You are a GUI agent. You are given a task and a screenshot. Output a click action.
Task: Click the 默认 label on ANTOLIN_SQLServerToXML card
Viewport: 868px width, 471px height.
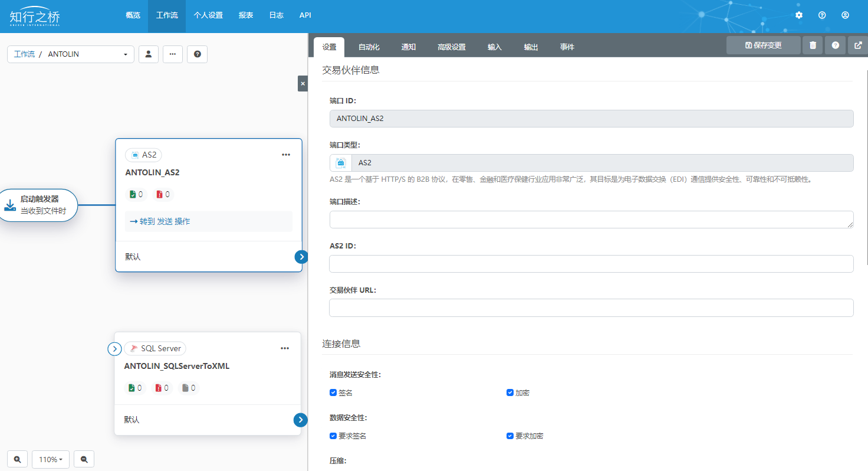point(131,420)
